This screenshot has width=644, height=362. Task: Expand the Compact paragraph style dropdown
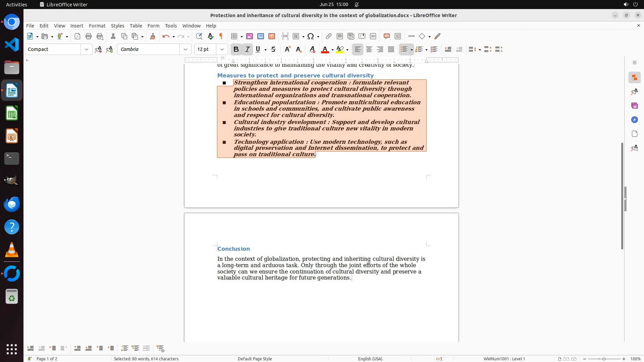click(x=86, y=49)
